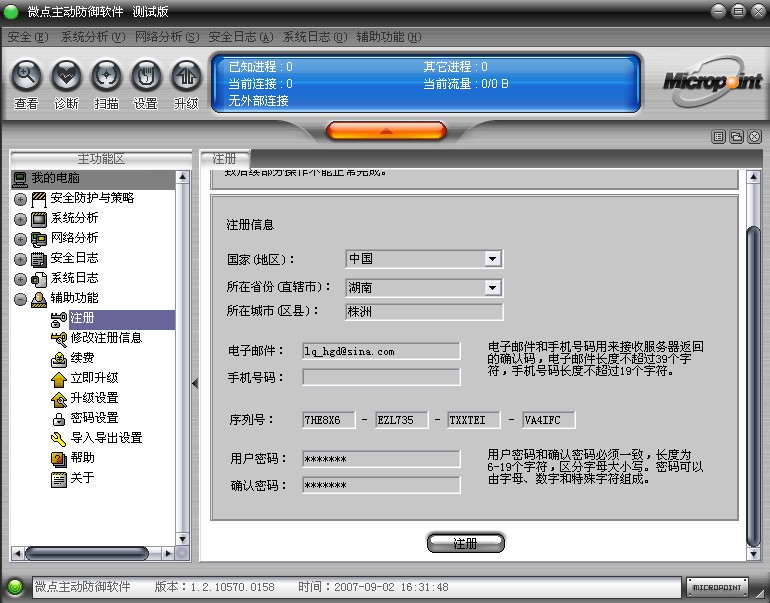The height and width of the screenshot is (603, 770).
Task: Click tree panel scroll-up arrow
Action: 182,177
